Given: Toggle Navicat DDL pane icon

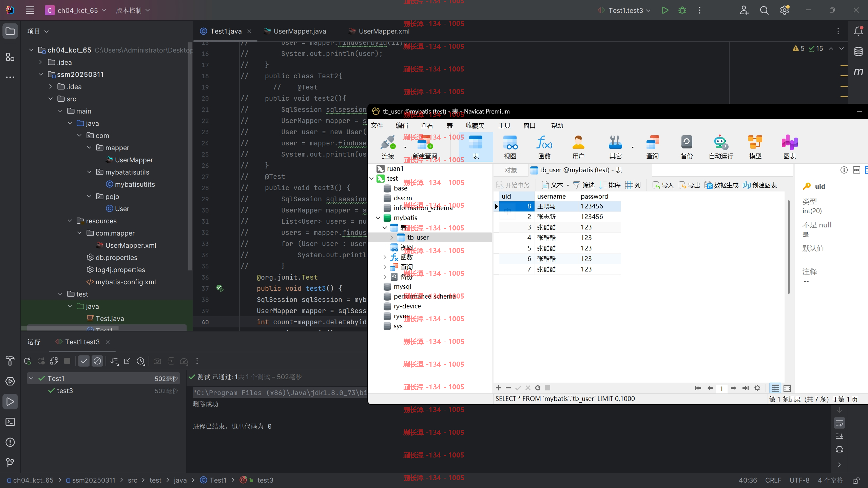Looking at the screenshot, I should [856, 170].
